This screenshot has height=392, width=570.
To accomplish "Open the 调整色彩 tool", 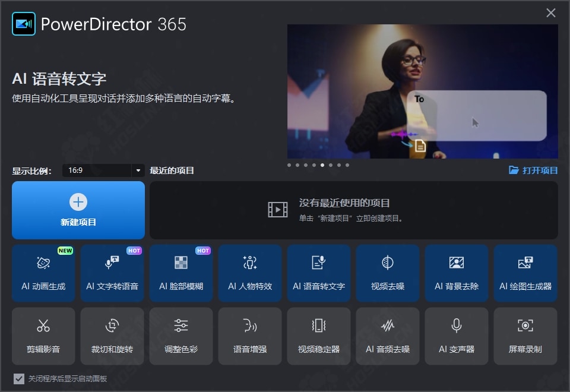I will click(181, 336).
